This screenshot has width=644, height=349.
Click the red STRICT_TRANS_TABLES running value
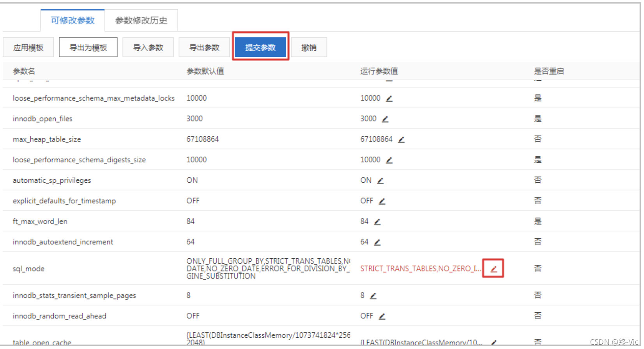click(420, 269)
